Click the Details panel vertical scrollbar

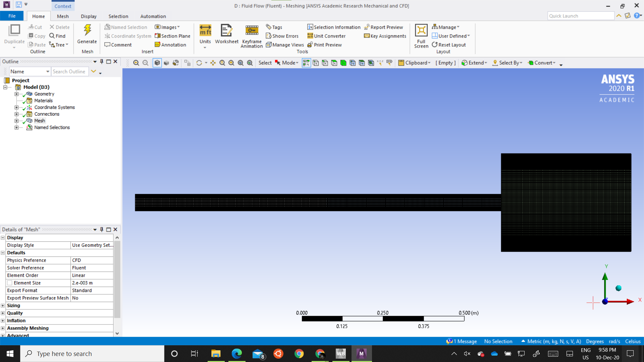point(117,279)
